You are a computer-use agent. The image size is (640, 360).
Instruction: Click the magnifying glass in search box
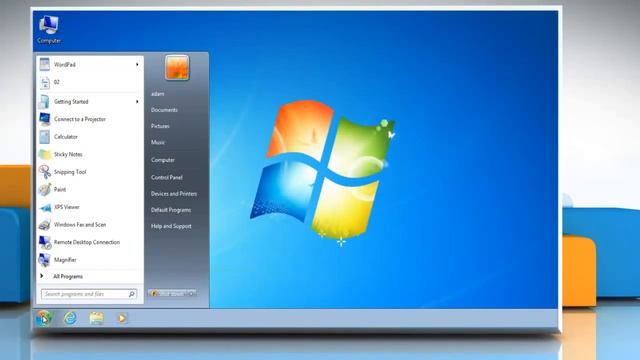tap(131, 294)
